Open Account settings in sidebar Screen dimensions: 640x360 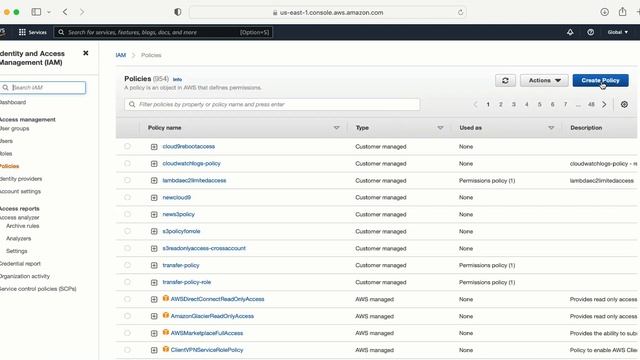(x=20, y=191)
